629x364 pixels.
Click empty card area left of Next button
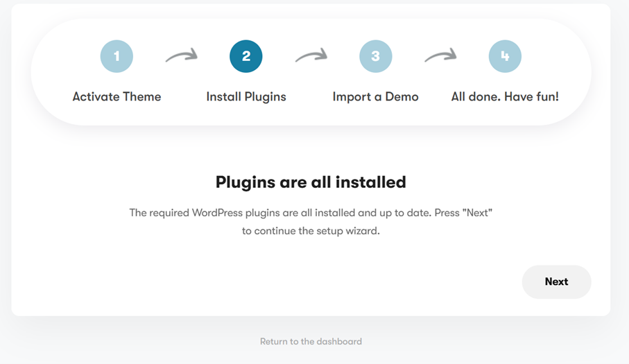(277, 281)
